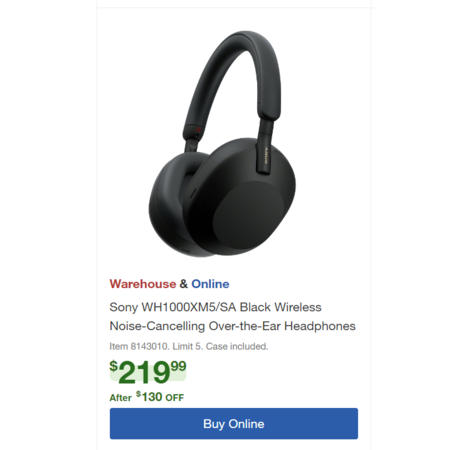The height and width of the screenshot is (450, 450).
Task: Click the Sony logo on the headphone arm
Action: (x=266, y=156)
